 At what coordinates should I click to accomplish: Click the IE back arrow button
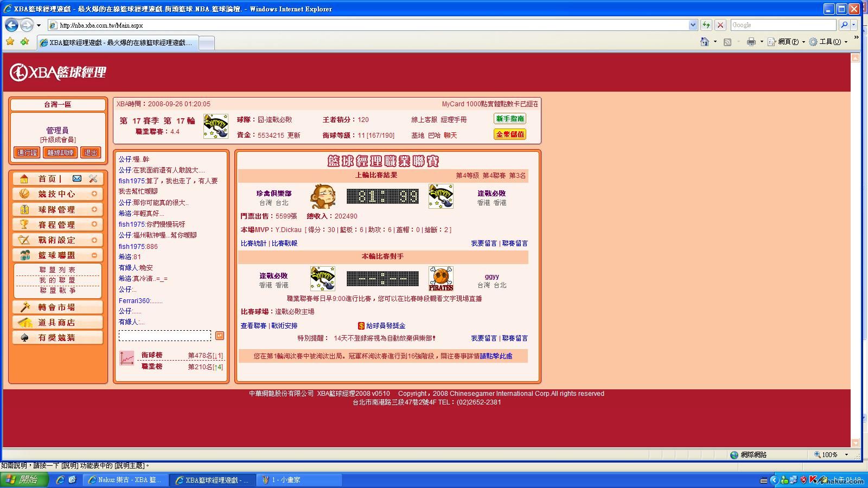click(11, 25)
